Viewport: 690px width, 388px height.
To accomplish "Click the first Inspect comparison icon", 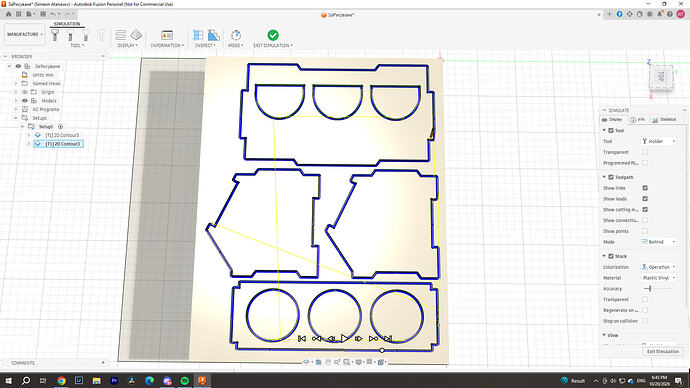I will tap(198, 35).
